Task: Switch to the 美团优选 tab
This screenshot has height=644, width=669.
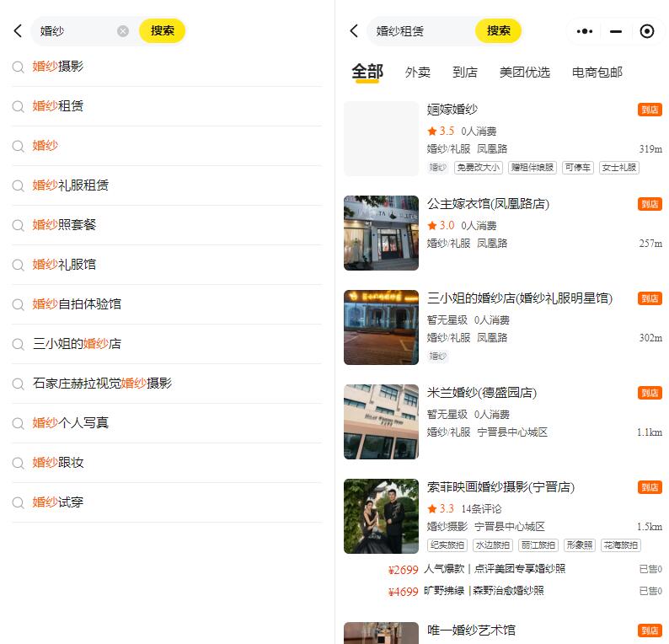Action: pos(525,72)
